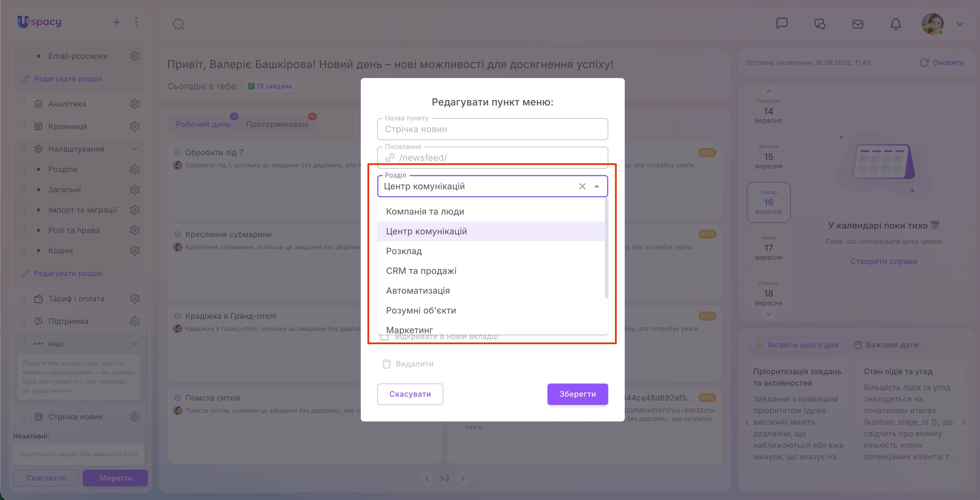The height and width of the screenshot is (500, 980).
Task: Open the settings gear for Стрічка новин
Action: click(x=135, y=417)
